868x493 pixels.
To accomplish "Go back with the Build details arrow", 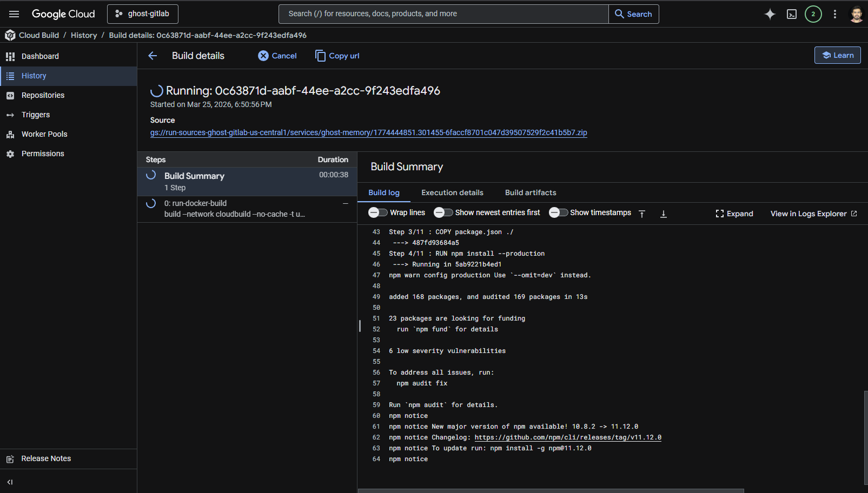I will pyautogui.click(x=153, y=56).
